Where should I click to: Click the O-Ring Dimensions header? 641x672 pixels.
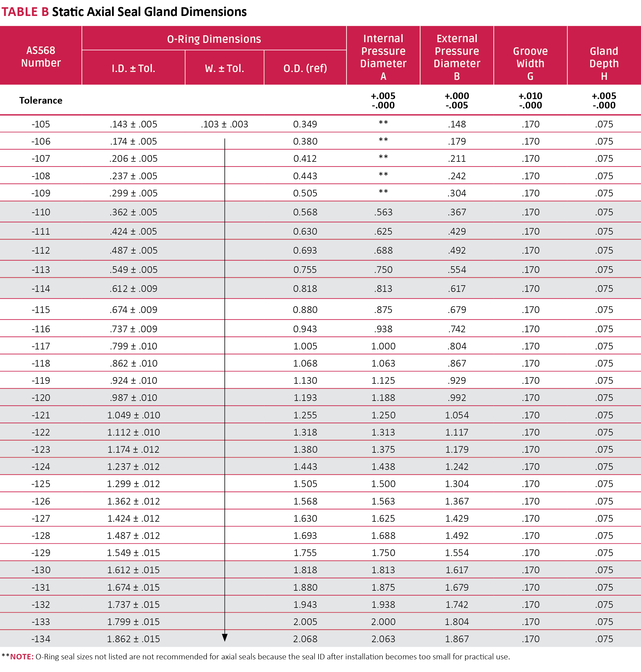pyautogui.click(x=214, y=39)
